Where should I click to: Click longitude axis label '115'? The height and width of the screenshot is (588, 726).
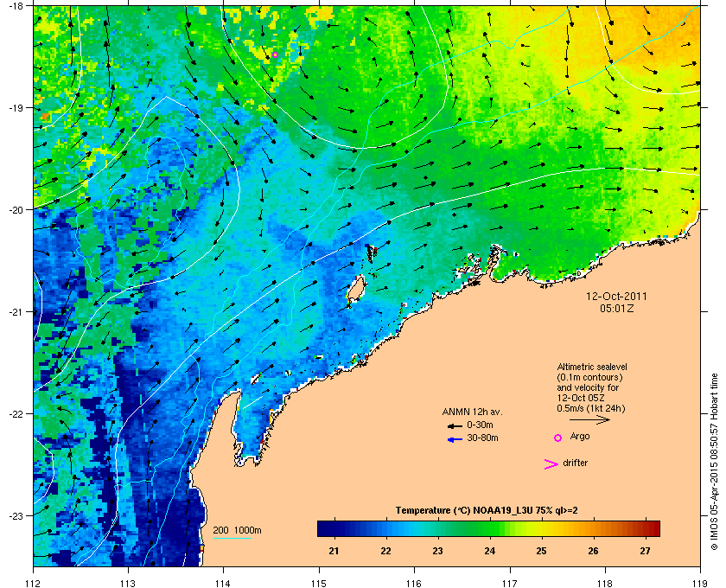(319, 583)
